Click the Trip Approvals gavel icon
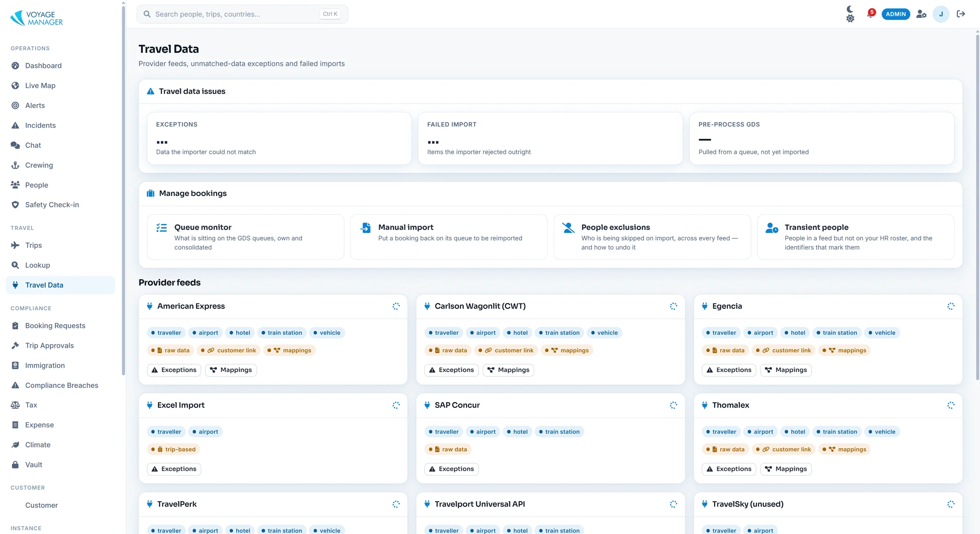Image resolution: width=980 pixels, height=534 pixels. (15, 345)
